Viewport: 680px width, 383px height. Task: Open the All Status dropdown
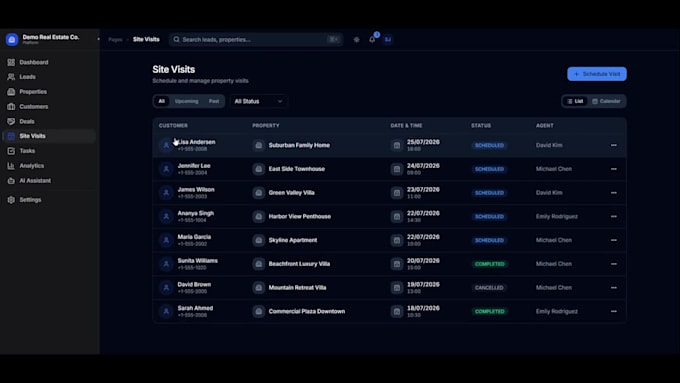click(258, 101)
